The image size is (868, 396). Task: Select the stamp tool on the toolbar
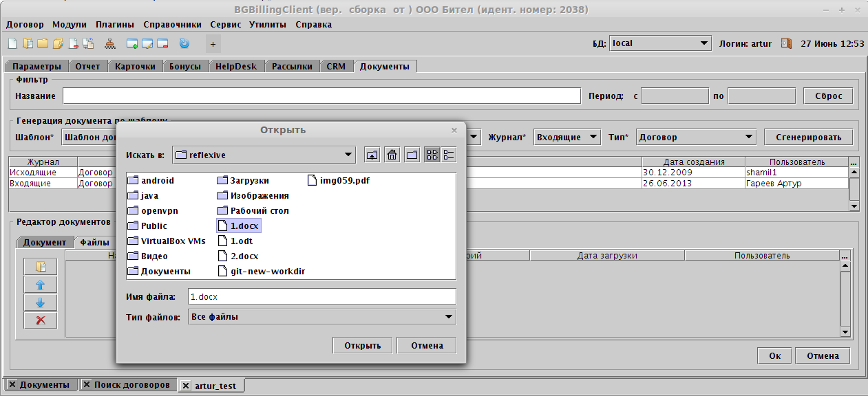click(110, 43)
